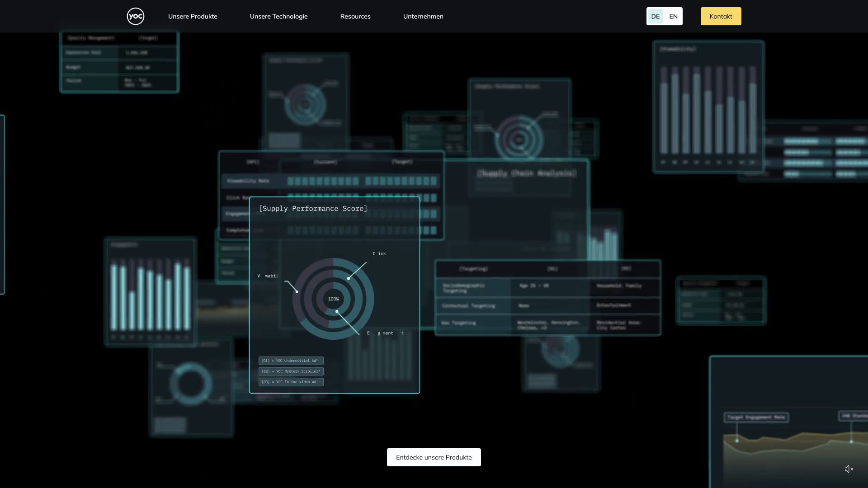868x488 pixels.
Task: Click the YOC Inline Video Ad legend entry
Action: click(x=291, y=382)
